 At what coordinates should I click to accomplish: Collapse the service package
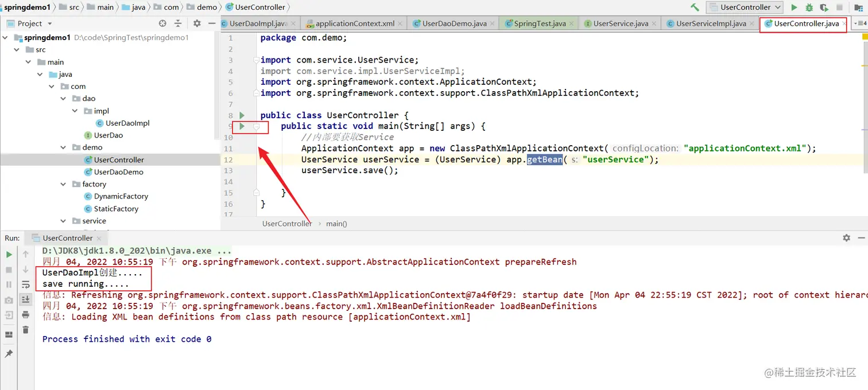click(63, 221)
